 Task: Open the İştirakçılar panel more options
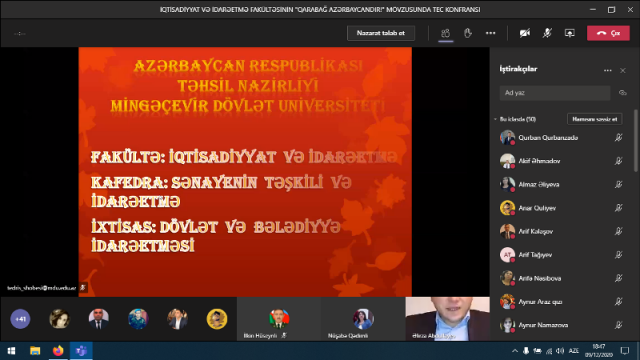click(608, 70)
